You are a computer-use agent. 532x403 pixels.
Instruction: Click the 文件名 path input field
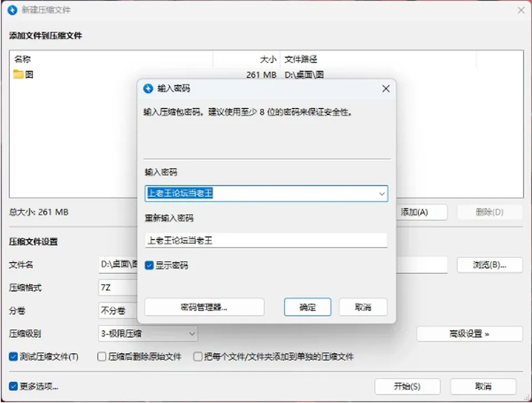[x=273, y=265]
